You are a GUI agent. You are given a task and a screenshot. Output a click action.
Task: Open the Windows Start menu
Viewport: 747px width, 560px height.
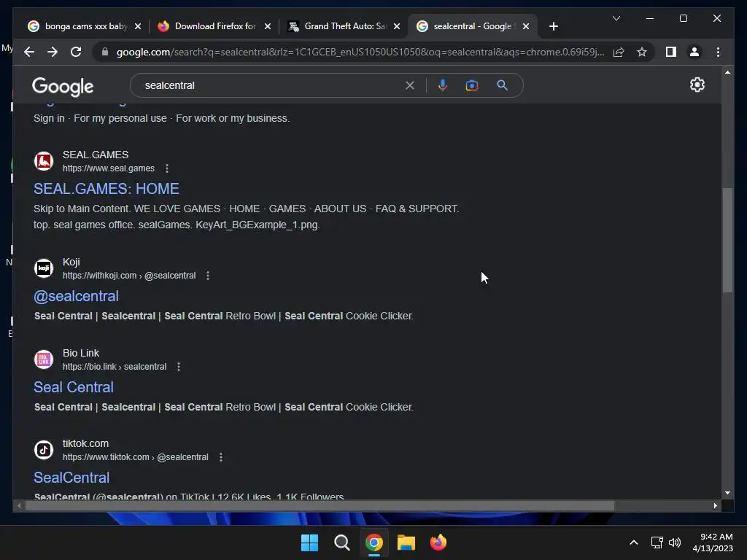[x=309, y=542]
